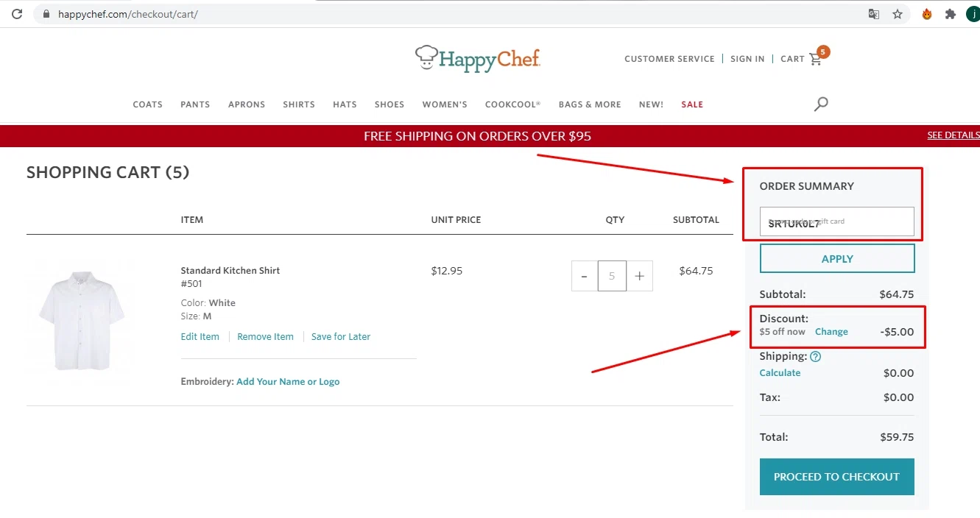Open the flame extension icon
The width and height of the screenshot is (980, 518).
point(927,14)
